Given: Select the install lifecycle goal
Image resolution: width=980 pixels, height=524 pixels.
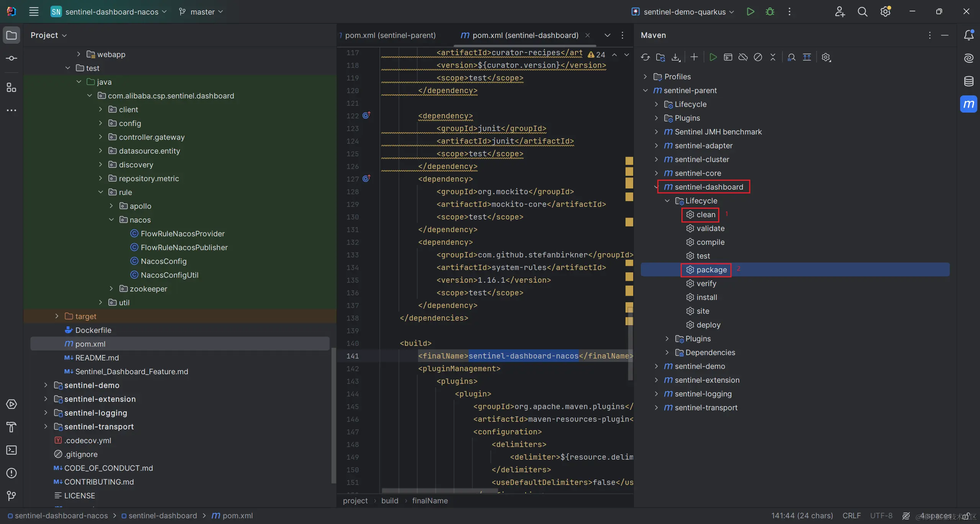Looking at the screenshot, I should pos(701,297).
